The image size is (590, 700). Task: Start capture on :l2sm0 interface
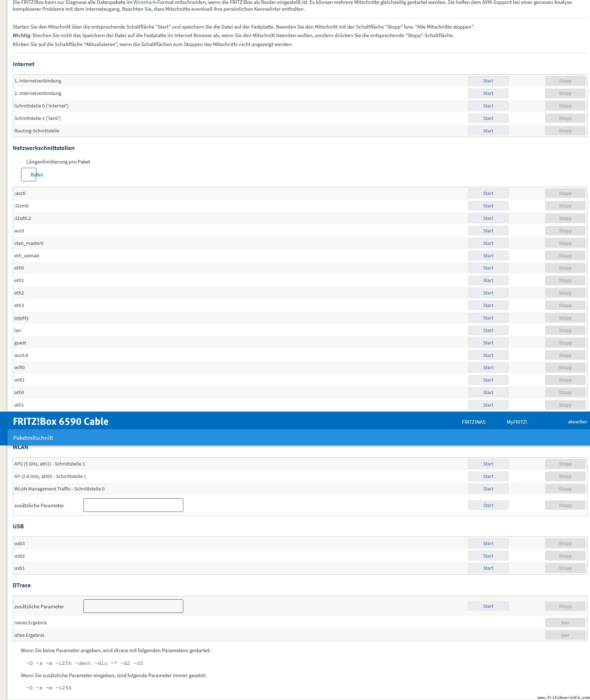[x=488, y=206]
